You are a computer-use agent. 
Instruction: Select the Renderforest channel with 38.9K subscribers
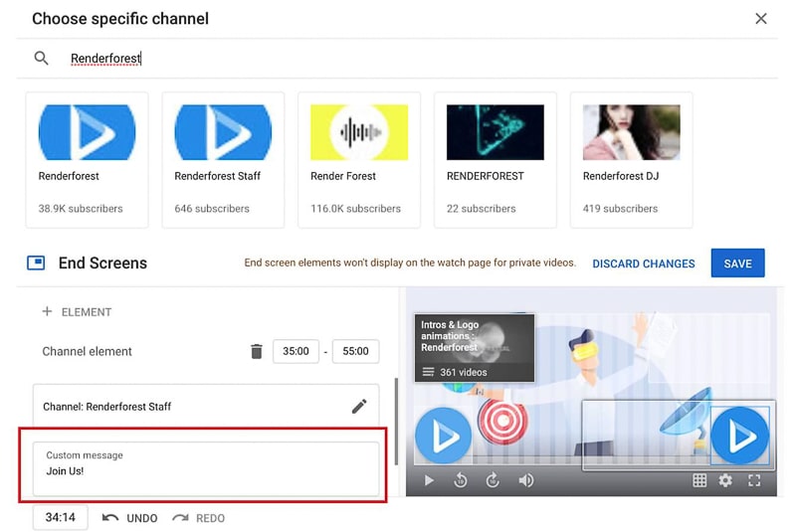point(87,160)
